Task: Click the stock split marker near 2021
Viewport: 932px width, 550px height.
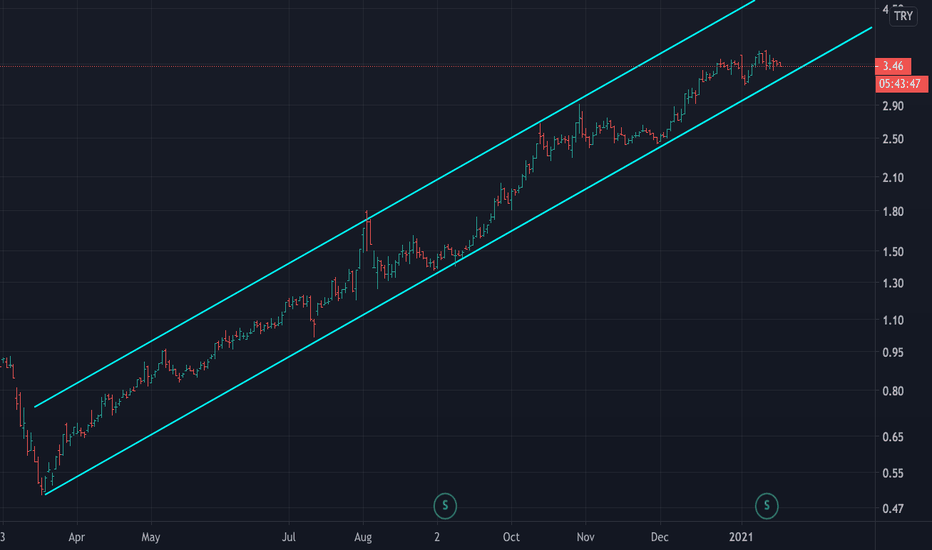Action: click(767, 506)
